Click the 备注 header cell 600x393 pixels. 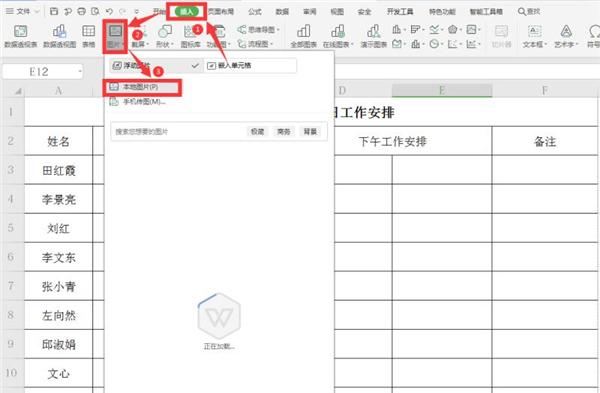pos(545,141)
